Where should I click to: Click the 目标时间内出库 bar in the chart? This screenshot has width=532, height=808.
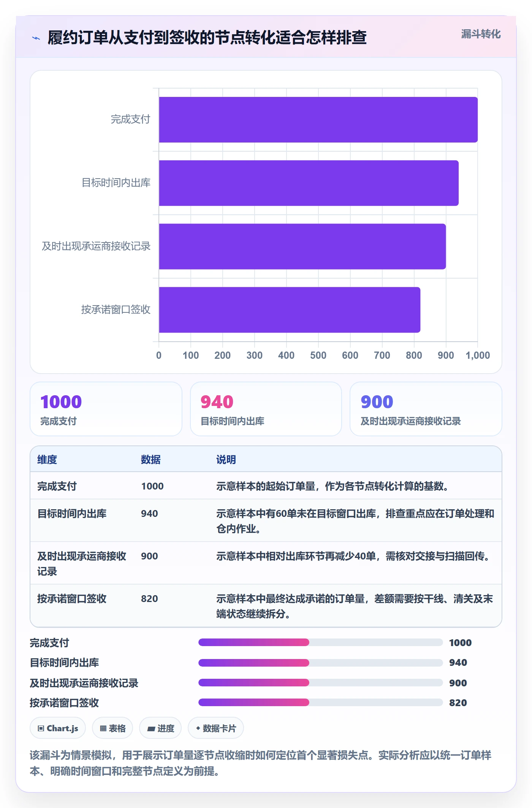click(309, 183)
